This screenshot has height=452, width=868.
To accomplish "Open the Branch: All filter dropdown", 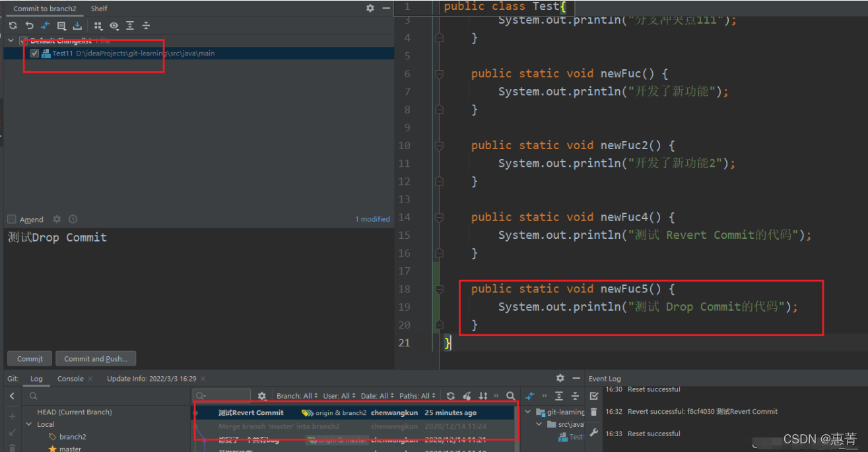I will [x=297, y=396].
